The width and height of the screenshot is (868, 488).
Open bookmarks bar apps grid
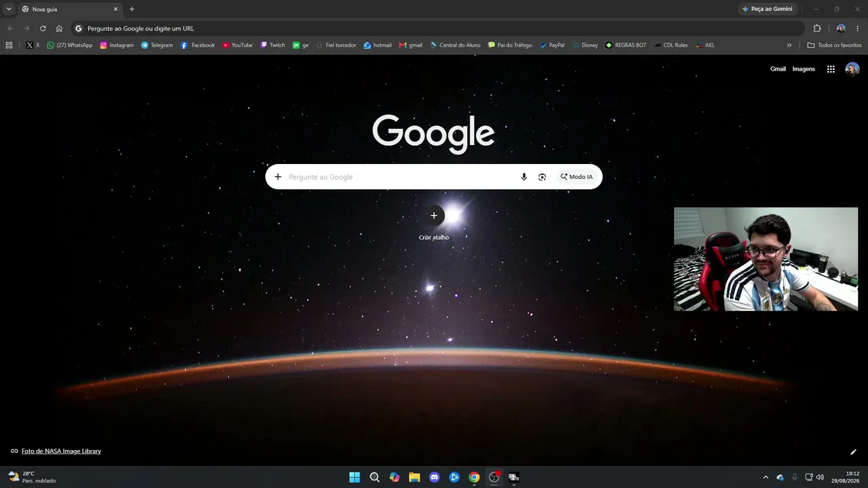tap(9, 45)
